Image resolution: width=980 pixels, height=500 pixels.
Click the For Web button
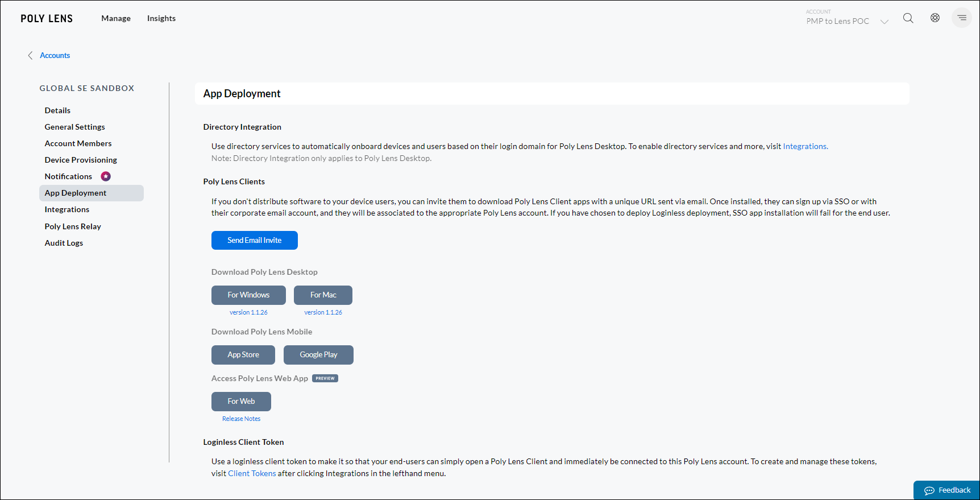[x=241, y=402]
